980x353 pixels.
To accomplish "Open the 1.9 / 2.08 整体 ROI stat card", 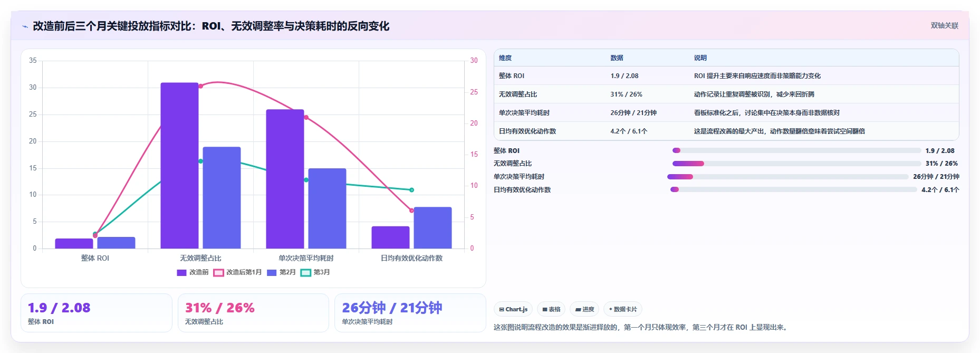I will 97,313.
